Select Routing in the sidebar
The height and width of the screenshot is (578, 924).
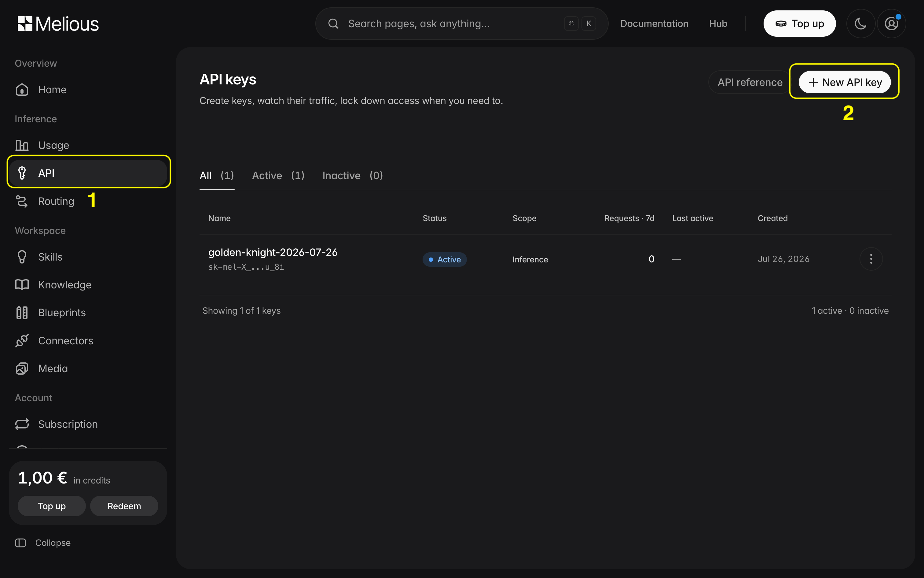point(88,201)
